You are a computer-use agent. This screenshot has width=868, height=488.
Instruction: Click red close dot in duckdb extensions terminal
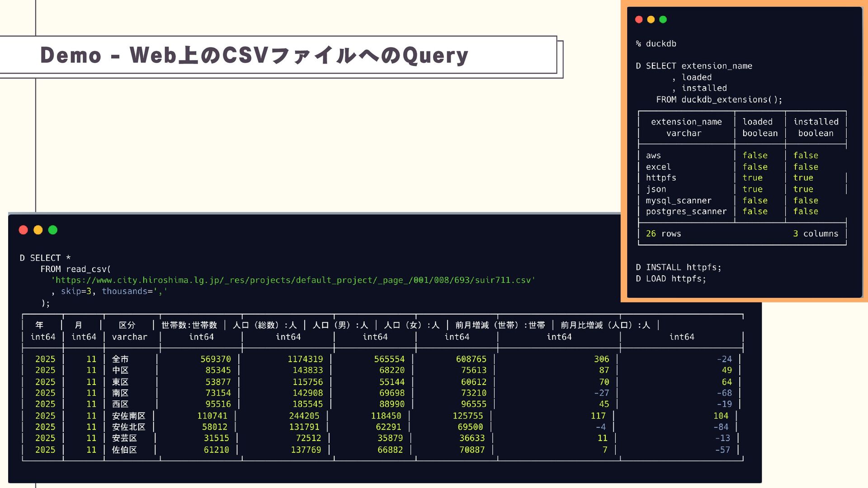click(639, 19)
